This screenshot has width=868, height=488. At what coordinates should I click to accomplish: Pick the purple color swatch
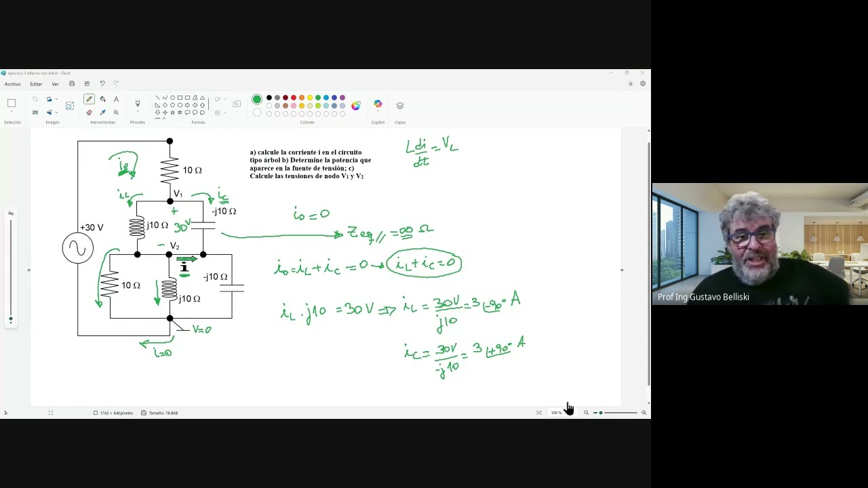342,98
